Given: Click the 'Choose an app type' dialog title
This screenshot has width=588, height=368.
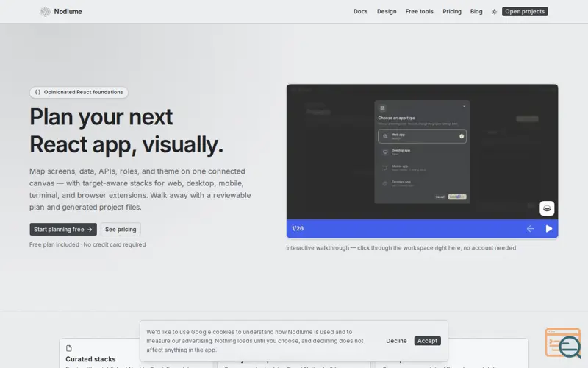Looking at the screenshot, I should coord(396,118).
